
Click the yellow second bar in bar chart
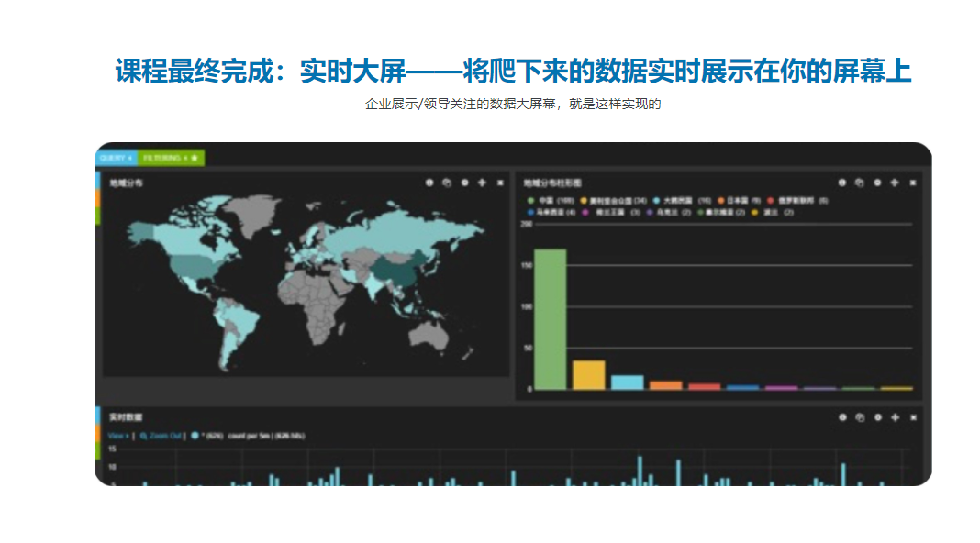point(588,374)
